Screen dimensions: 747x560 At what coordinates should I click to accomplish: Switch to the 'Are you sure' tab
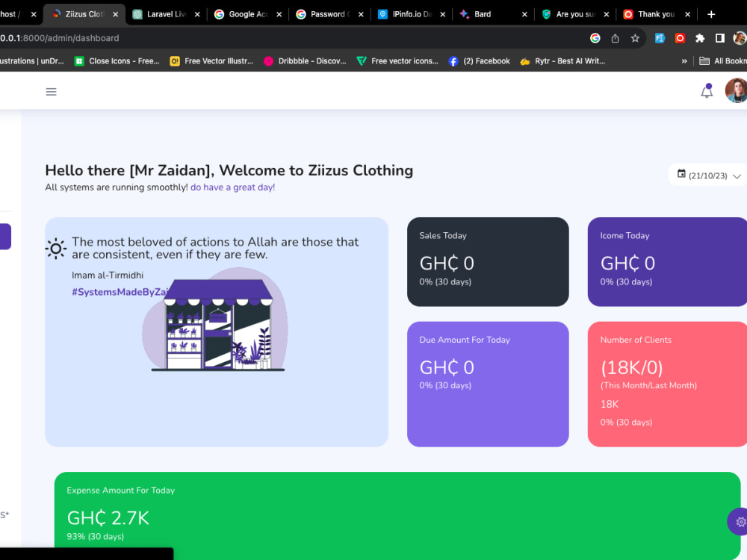point(574,14)
